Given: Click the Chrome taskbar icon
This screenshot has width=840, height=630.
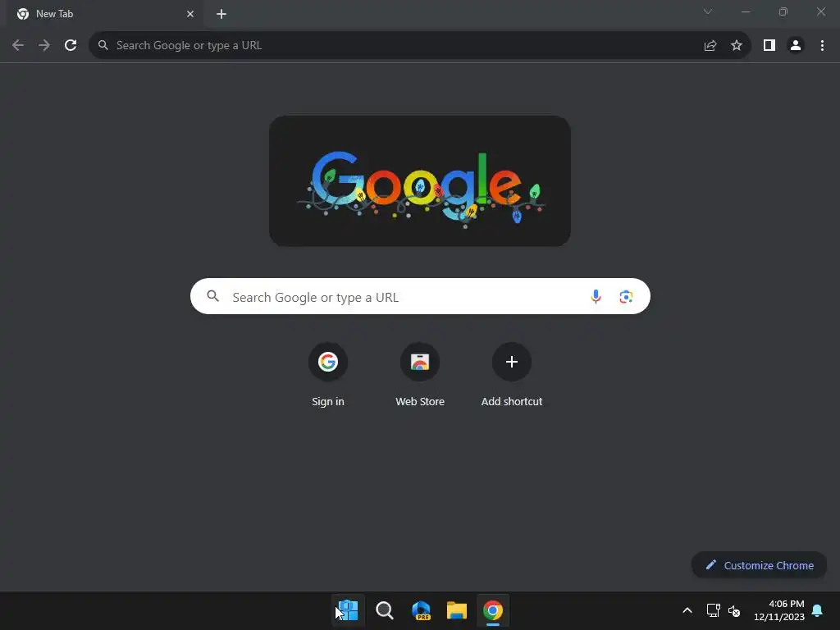Looking at the screenshot, I should (493, 610).
